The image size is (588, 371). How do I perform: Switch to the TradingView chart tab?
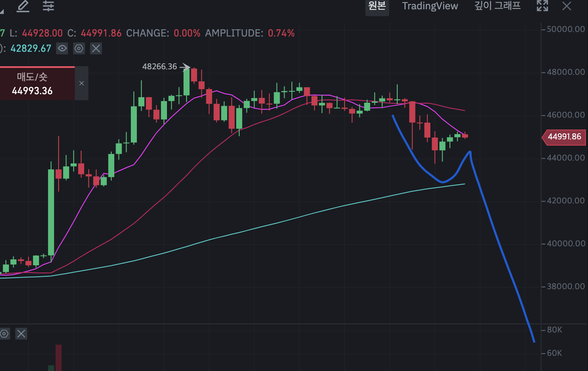tap(430, 6)
